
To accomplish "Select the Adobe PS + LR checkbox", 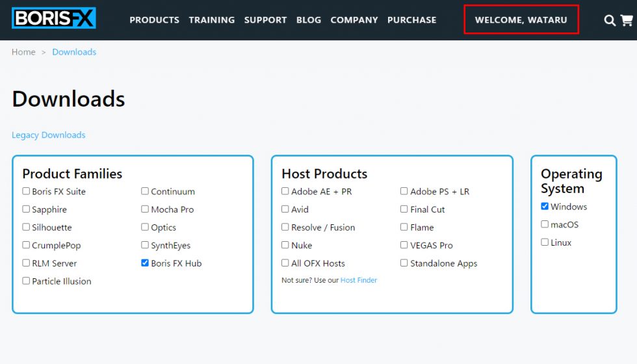I will [404, 191].
